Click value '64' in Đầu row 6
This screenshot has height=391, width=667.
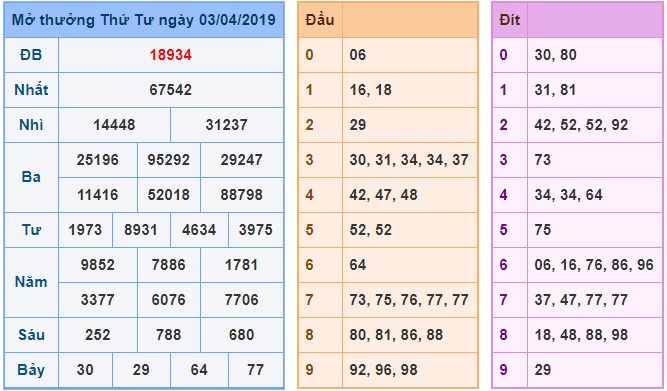[x=358, y=265]
